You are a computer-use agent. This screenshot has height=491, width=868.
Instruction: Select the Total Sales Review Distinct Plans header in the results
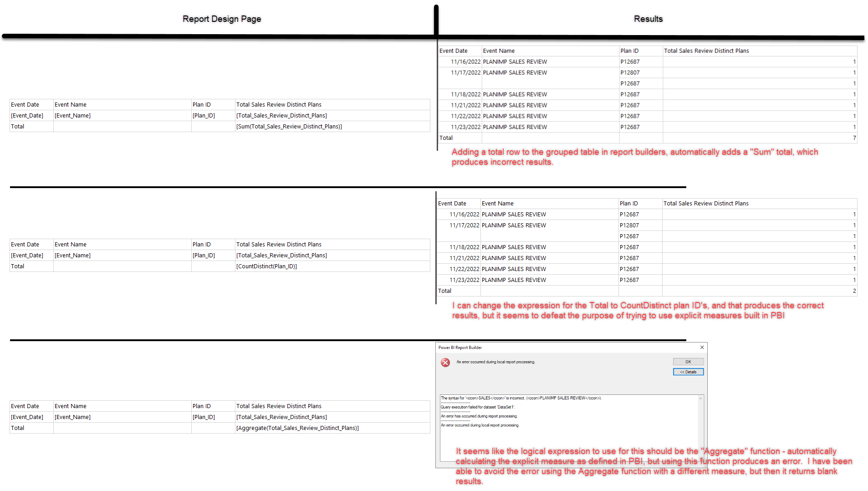coord(706,51)
